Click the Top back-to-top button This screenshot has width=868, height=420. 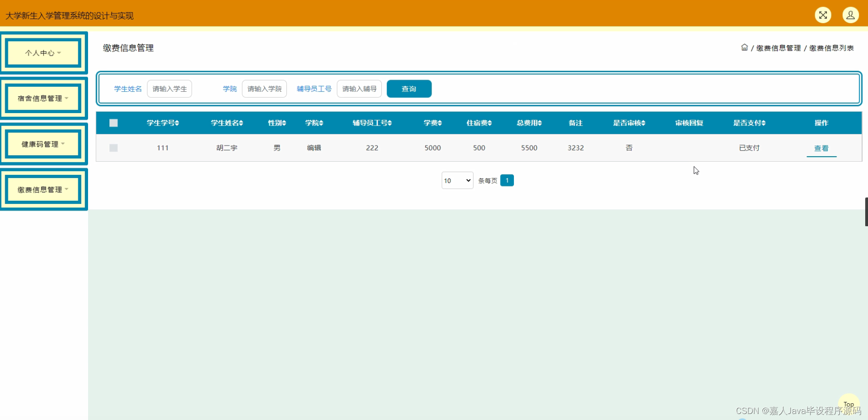pyautogui.click(x=849, y=404)
